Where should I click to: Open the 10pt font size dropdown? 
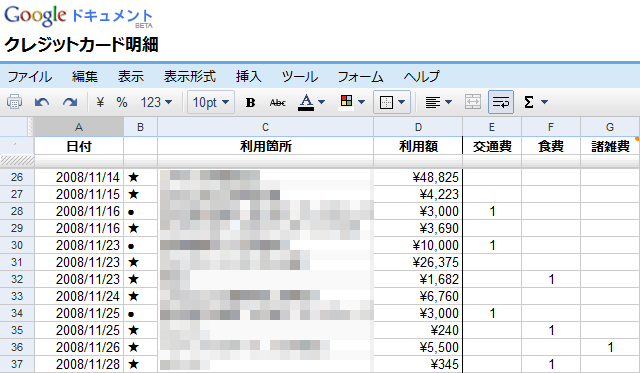coord(211,102)
